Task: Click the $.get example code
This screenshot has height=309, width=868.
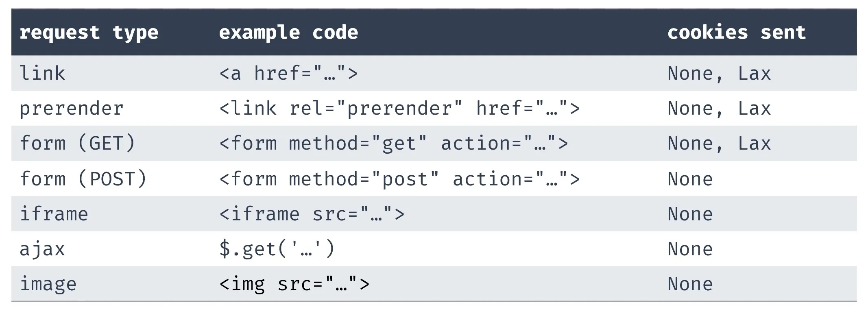Action: [277, 249]
